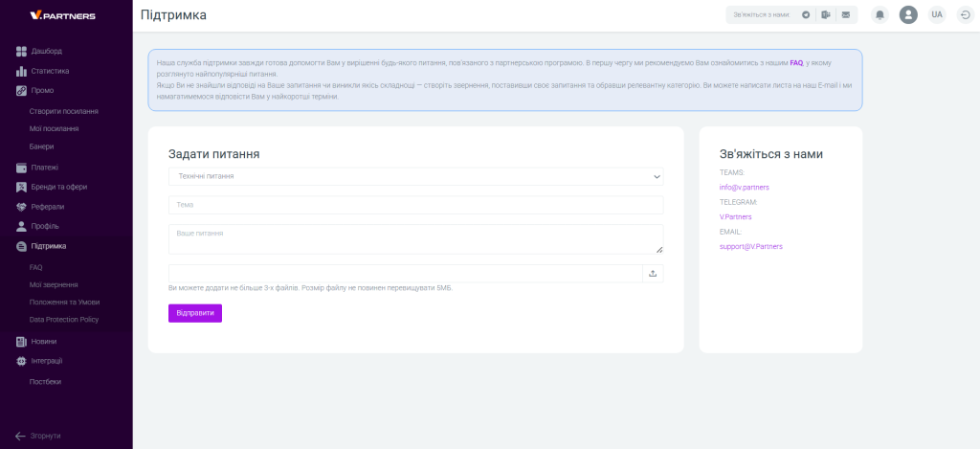This screenshot has height=449, width=980.
Task: Click the file upload icon in the form
Action: (x=653, y=274)
